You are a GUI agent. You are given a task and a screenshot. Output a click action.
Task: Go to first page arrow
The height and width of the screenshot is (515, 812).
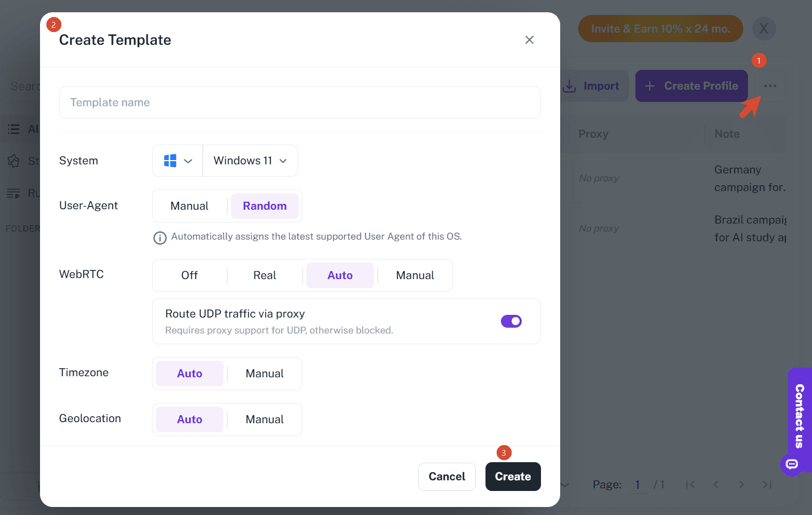tap(690, 485)
